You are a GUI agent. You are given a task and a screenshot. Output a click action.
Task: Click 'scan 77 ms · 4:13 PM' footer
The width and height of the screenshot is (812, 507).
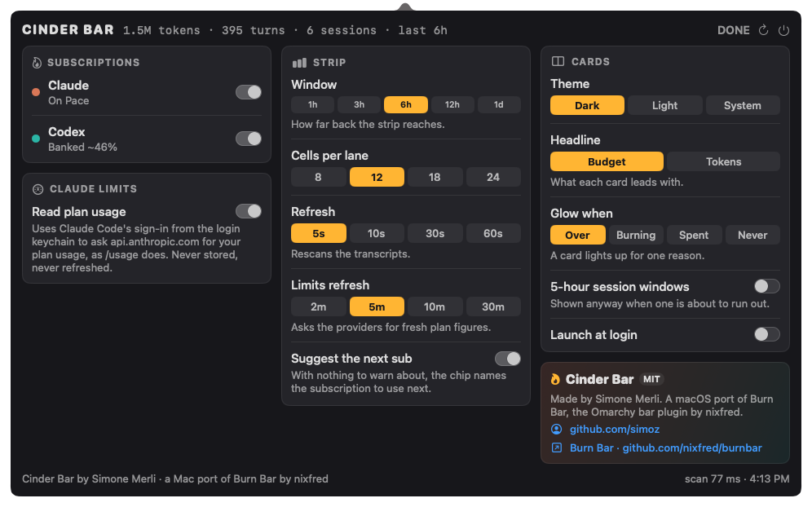tap(737, 479)
